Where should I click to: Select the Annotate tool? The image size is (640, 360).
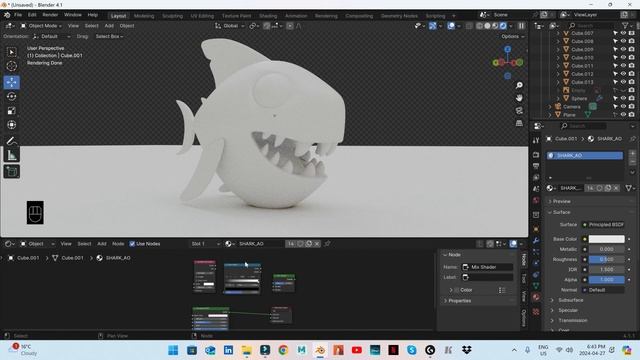pos(11,141)
